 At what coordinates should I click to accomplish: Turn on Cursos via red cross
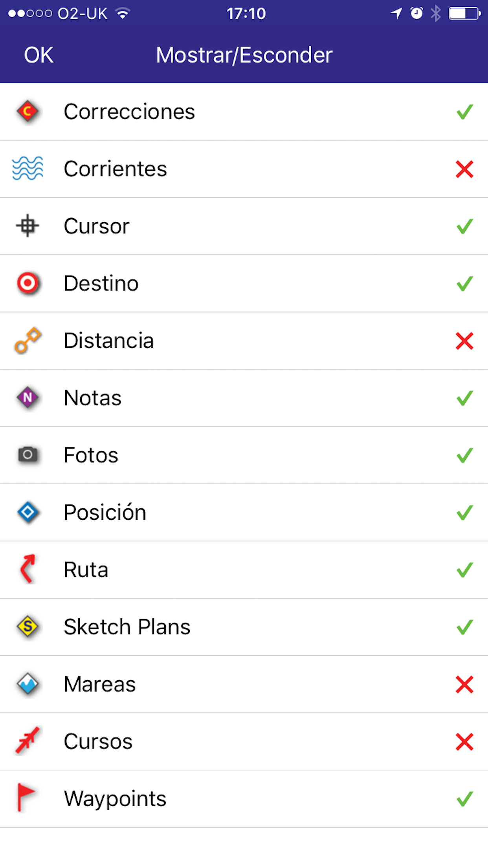coord(464,742)
